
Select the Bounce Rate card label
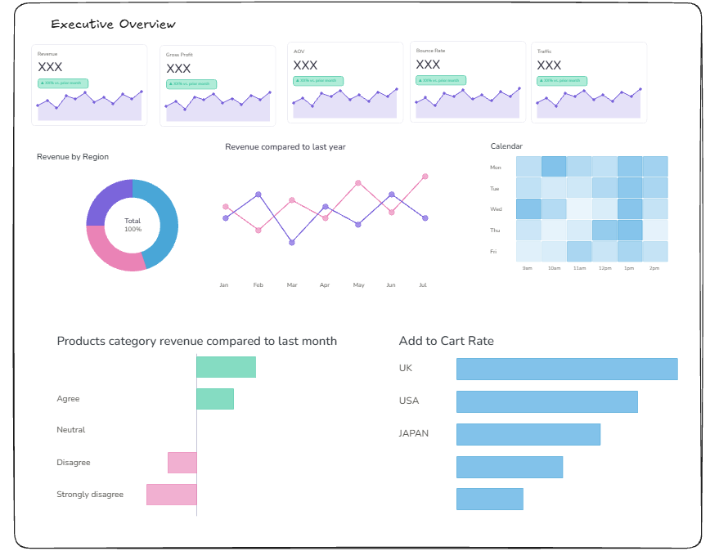tap(430, 51)
